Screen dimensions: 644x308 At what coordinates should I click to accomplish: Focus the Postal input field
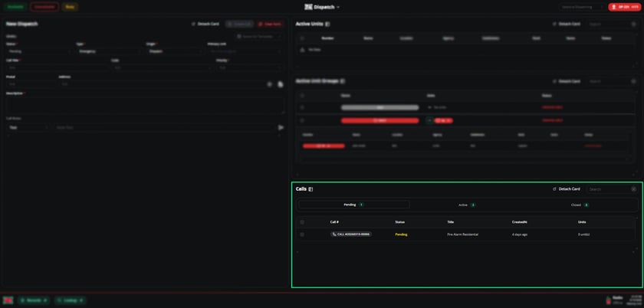[30, 84]
